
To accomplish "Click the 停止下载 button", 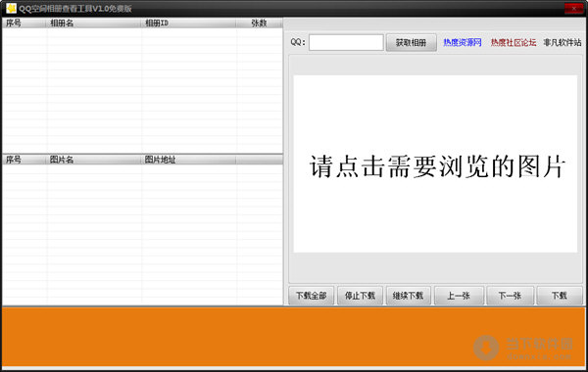I will tap(360, 296).
